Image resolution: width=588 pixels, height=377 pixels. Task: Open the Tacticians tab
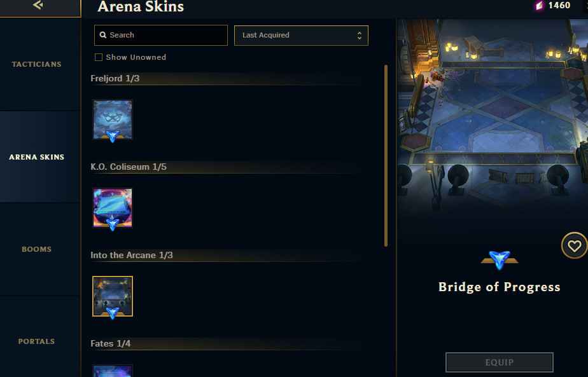tap(37, 64)
